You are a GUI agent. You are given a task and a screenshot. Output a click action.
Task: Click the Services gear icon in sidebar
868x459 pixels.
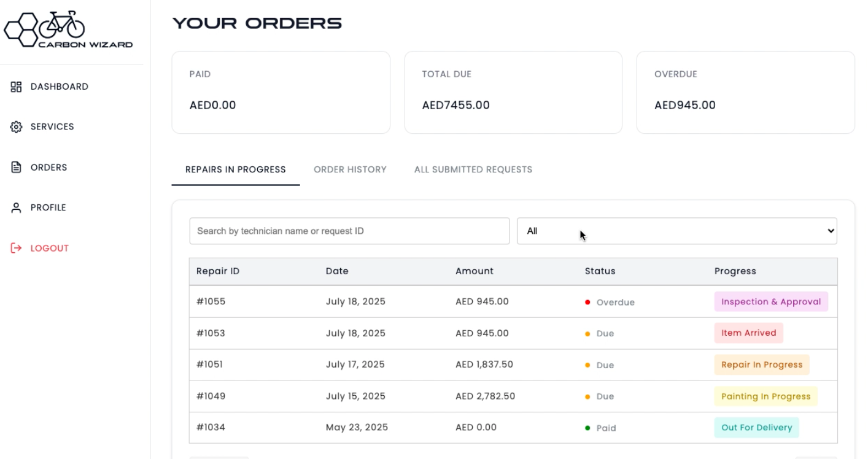click(15, 126)
